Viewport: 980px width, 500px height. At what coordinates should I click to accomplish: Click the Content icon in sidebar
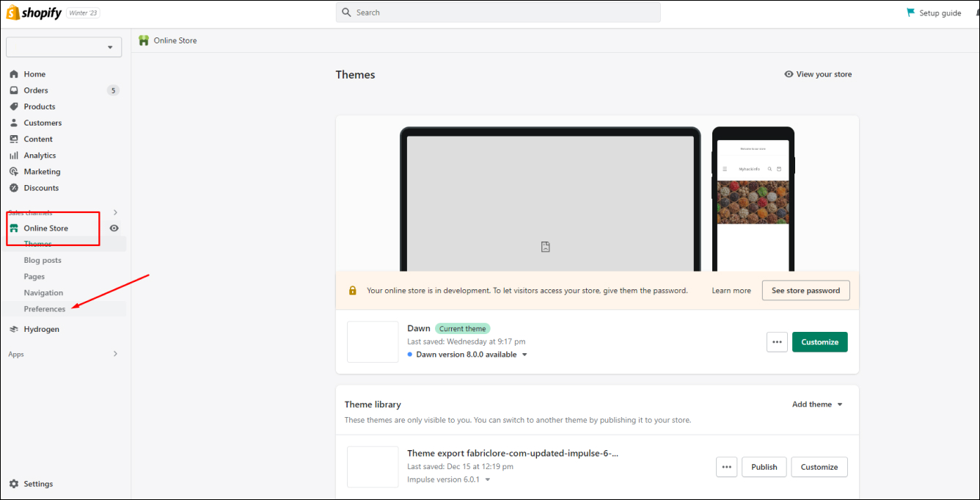click(14, 139)
